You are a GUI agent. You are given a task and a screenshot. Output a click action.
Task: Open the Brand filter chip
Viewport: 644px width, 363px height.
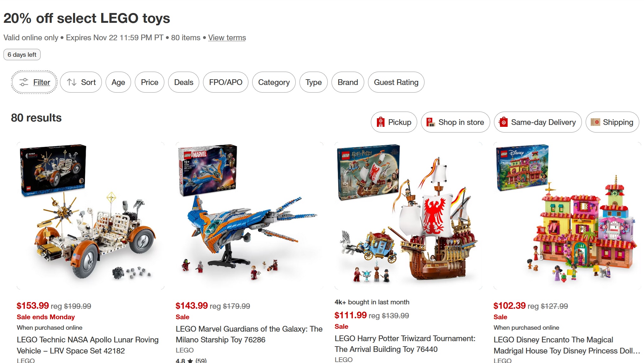point(348,82)
